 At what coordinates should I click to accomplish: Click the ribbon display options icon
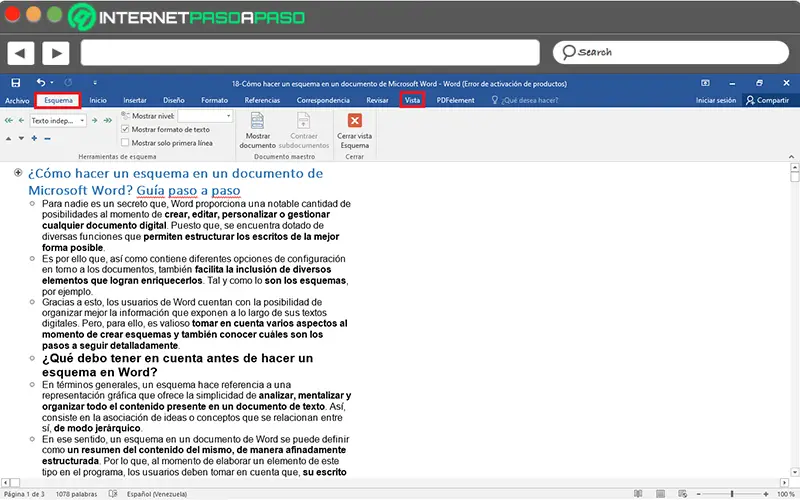pos(705,83)
